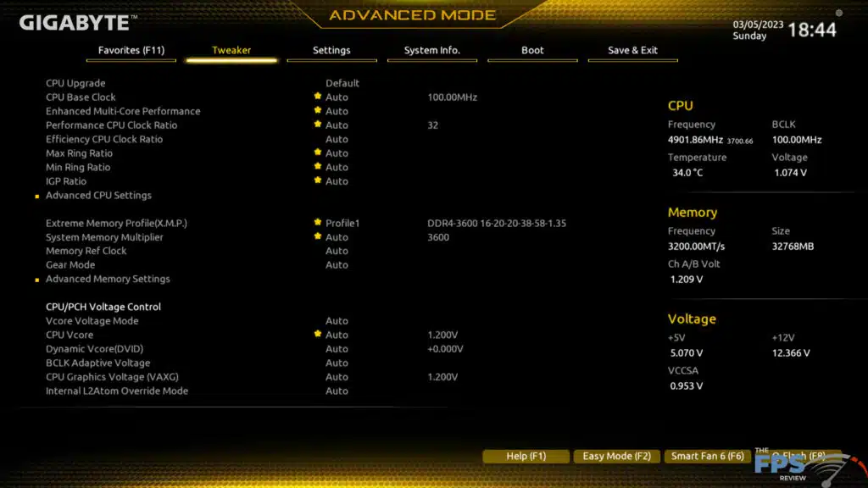
Task: Open Smart Fan 6 (F6)
Action: click(x=708, y=456)
